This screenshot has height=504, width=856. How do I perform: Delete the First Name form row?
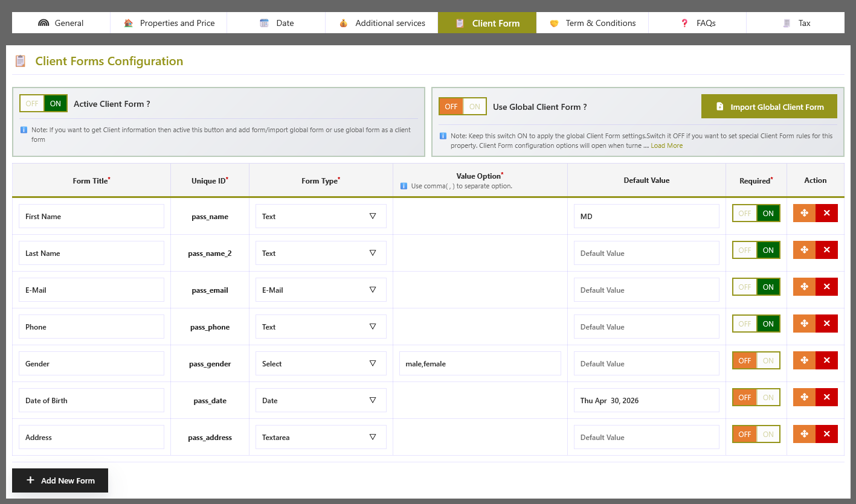tap(826, 213)
